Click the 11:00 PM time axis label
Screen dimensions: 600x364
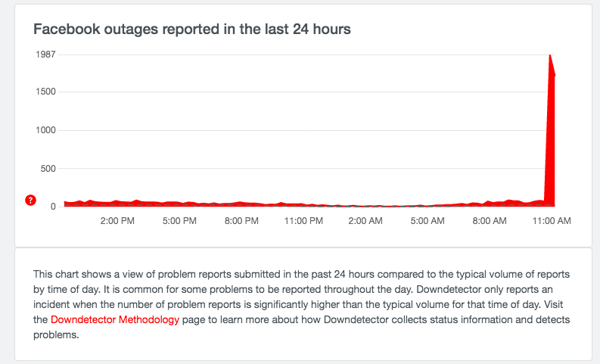click(304, 221)
